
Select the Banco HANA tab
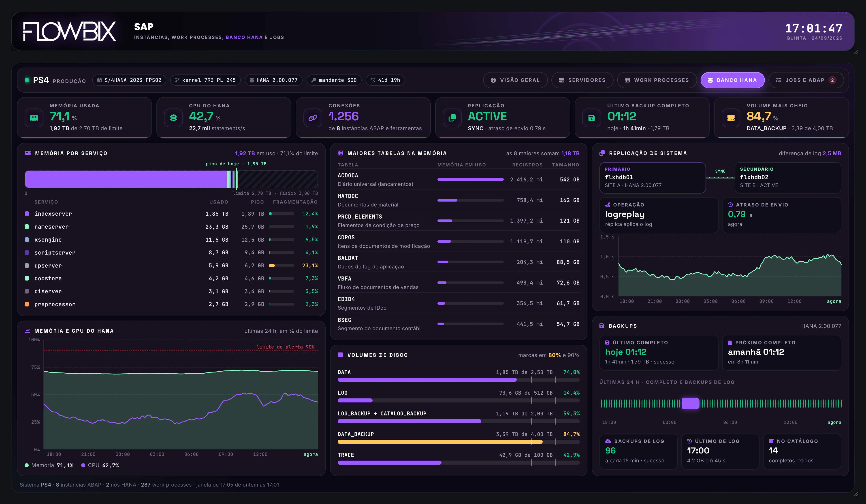732,80
